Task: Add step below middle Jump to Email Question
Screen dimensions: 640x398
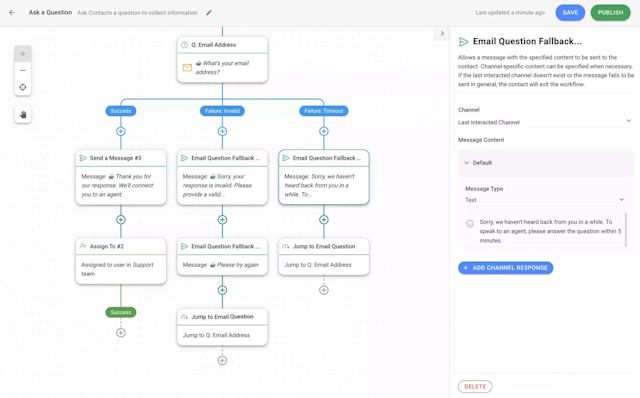Action: pos(222,360)
